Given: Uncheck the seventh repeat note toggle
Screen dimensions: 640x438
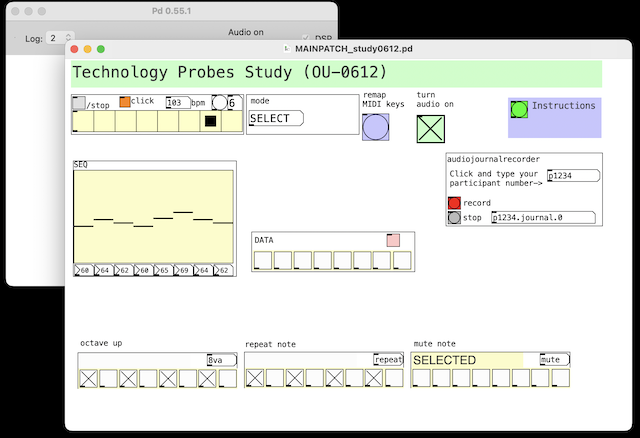Looking at the screenshot, I should point(374,378).
